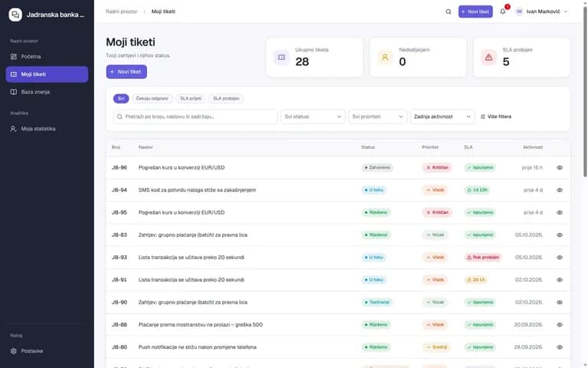The height and width of the screenshot is (368, 588).
Task: Open Baza znanja in sidebar
Action: pyautogui.click(x=47, y=92)
